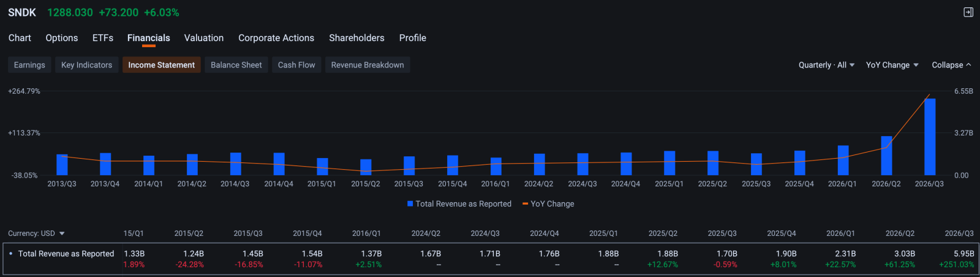
Task: Open the Balance Sheet view
Action: pyautogui.click(x=236, y=65)
